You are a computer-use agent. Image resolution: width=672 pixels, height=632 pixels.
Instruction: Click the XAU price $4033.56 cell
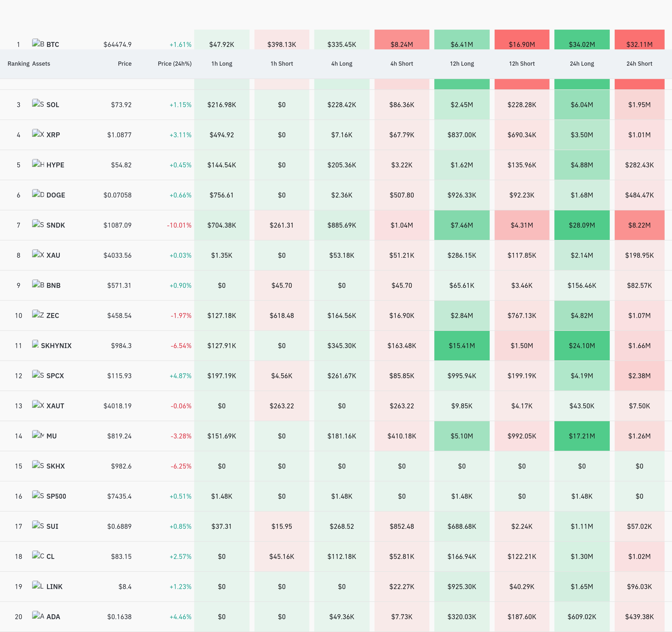tap(117, 255)
